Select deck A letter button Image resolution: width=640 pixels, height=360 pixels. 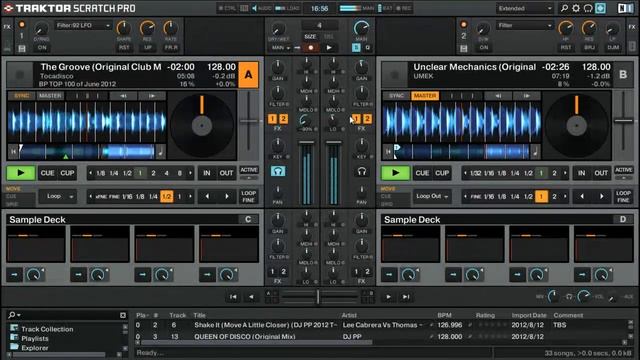click(249, 75)
